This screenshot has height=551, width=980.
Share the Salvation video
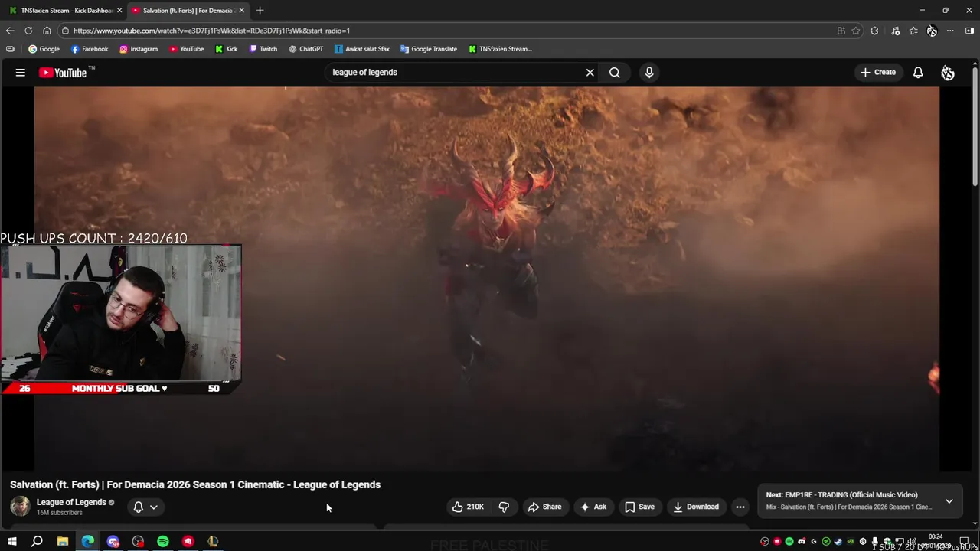tap(545, 507)
